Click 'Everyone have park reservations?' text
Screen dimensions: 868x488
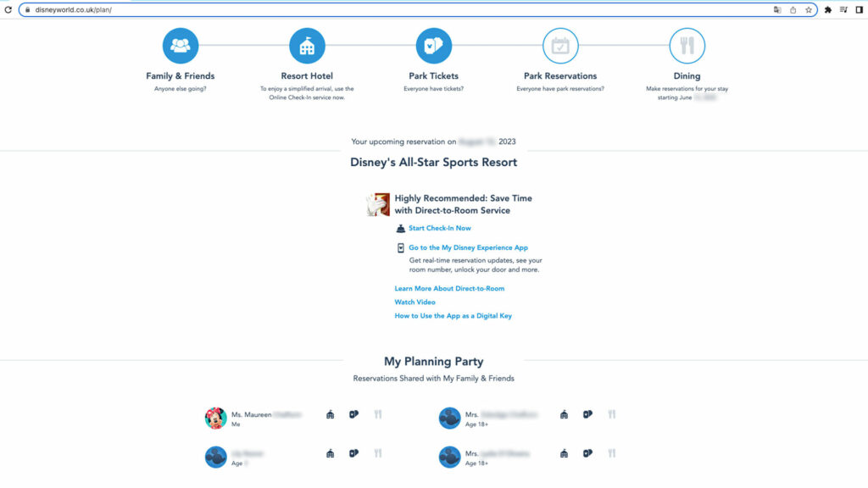560,88
